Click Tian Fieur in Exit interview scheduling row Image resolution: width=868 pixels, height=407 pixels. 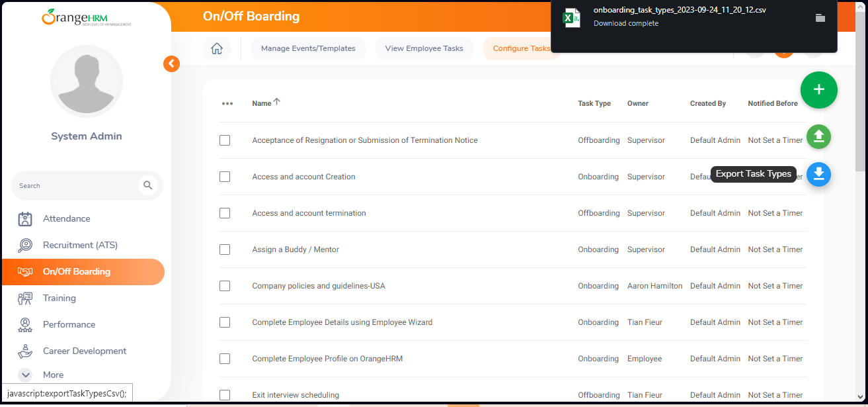(645, 395)
